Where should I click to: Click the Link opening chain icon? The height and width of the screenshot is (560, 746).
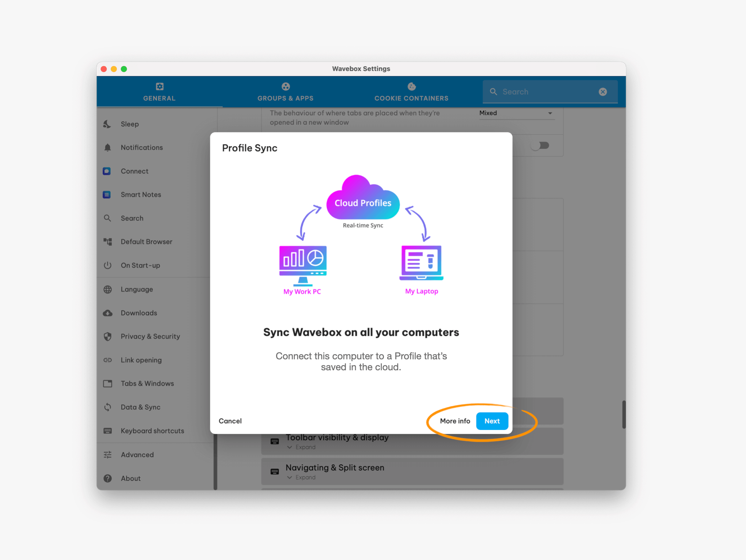(x=108, y=360)
